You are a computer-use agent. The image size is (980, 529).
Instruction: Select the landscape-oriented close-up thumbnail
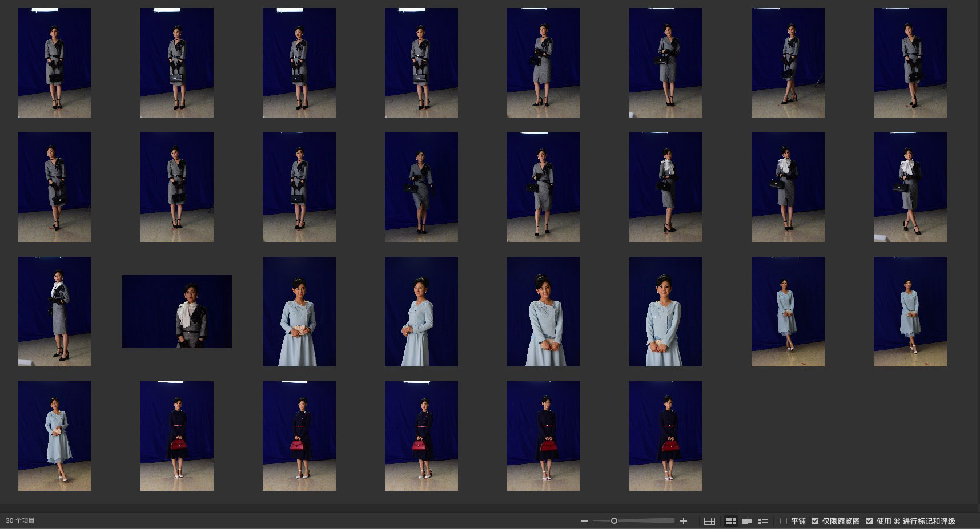pos(177,312)
